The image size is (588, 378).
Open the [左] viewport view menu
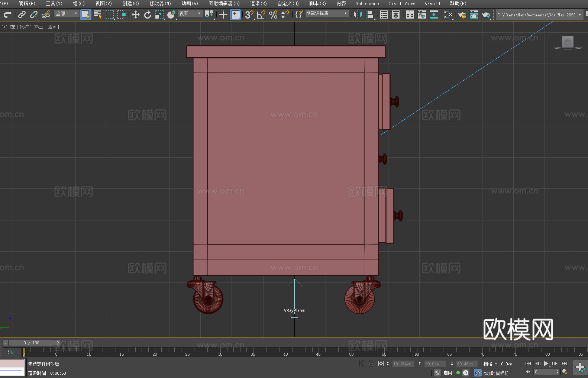(x=14, y=27)
